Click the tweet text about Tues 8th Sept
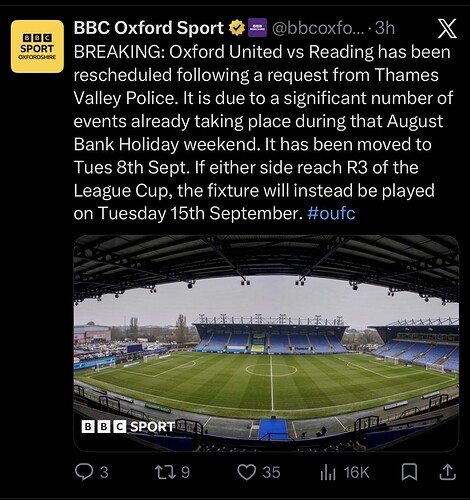The height and width of the screenshot is (500, 470). [x=130, y=167]
